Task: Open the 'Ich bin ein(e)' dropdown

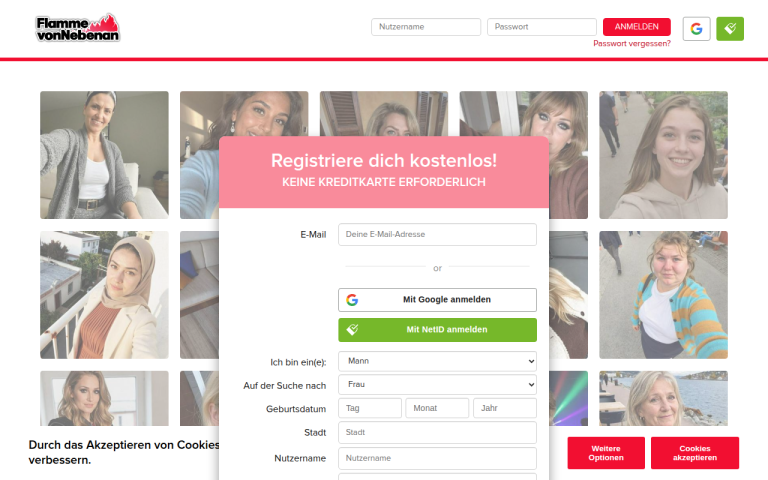Action: tap(437, 361)
